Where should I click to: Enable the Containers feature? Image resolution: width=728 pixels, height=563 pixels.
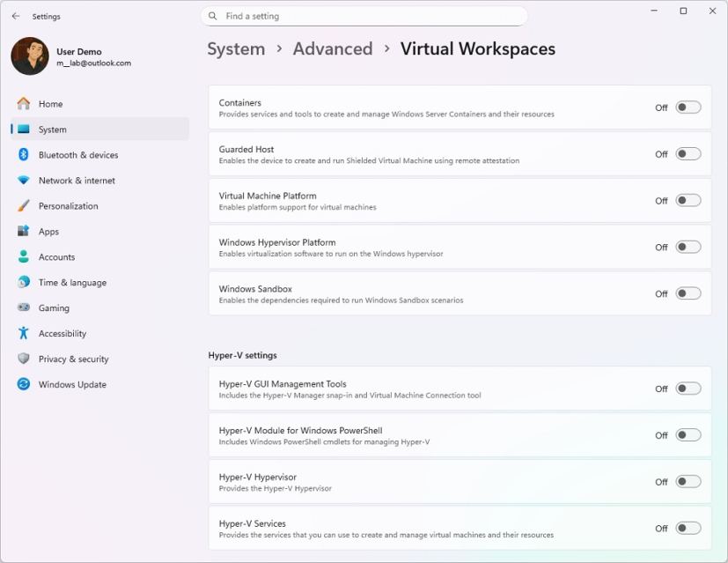point(686,107)
